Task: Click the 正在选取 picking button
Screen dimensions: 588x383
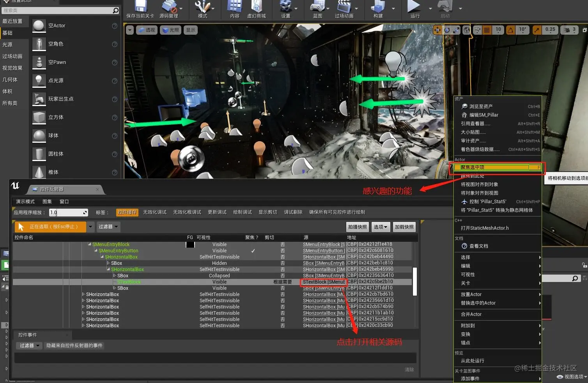Action: tap(50, 227)
